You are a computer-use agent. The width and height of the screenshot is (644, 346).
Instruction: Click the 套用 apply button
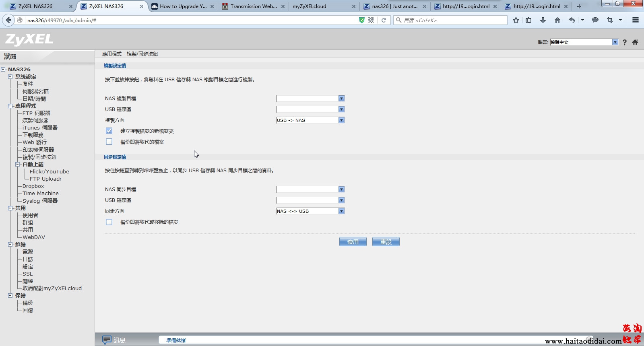pos(353,242)
